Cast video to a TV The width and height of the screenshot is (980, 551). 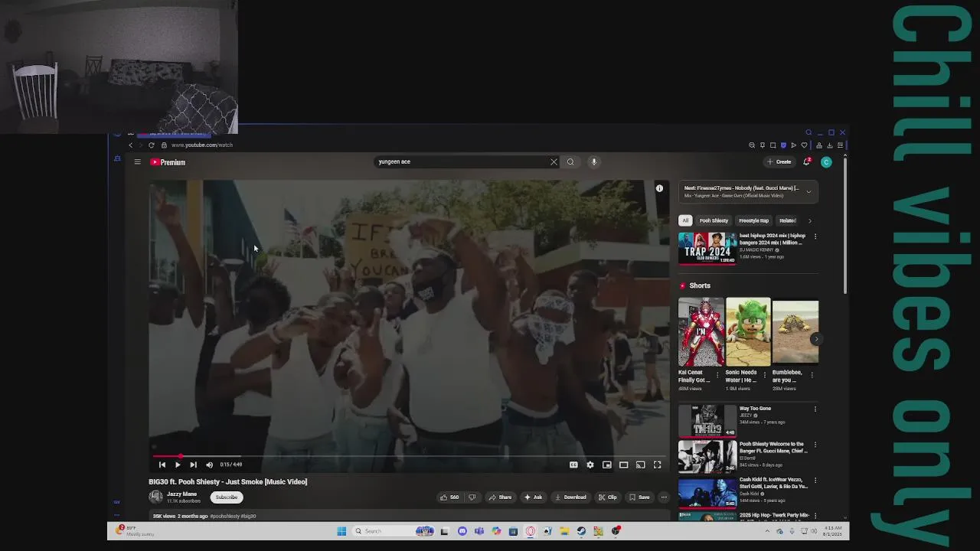[641, 465]
